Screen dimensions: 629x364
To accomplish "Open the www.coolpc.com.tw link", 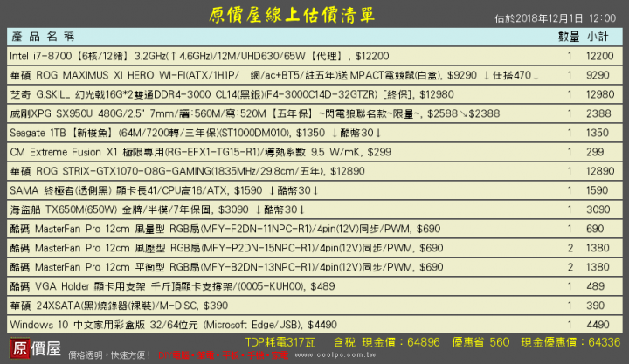I will (x=335, y=354).
